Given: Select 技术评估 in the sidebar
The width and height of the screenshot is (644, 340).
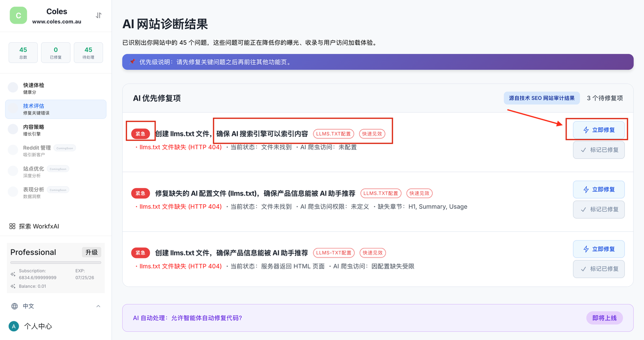Looking at the screenshot, I should tap(55, 109).
